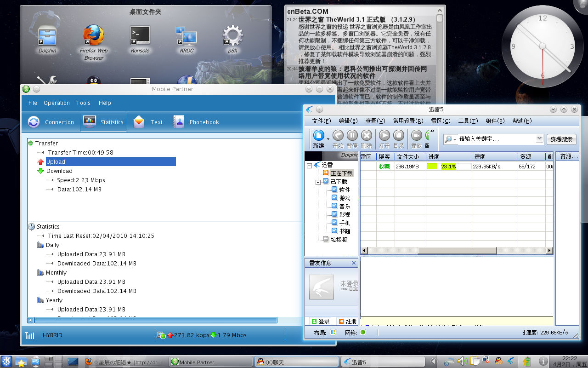
Task: Open Help menu in Mobile Partner
Action: pos(105,103)
